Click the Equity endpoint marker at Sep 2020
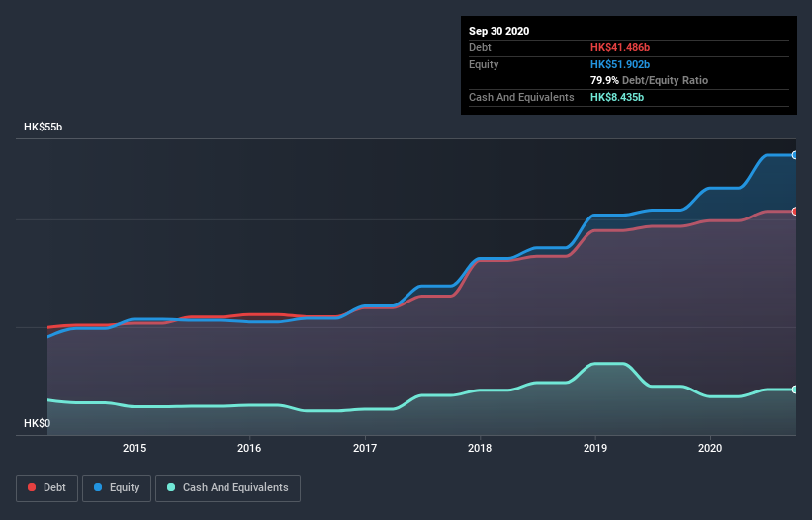812x520 pixels. pos(795,155)
